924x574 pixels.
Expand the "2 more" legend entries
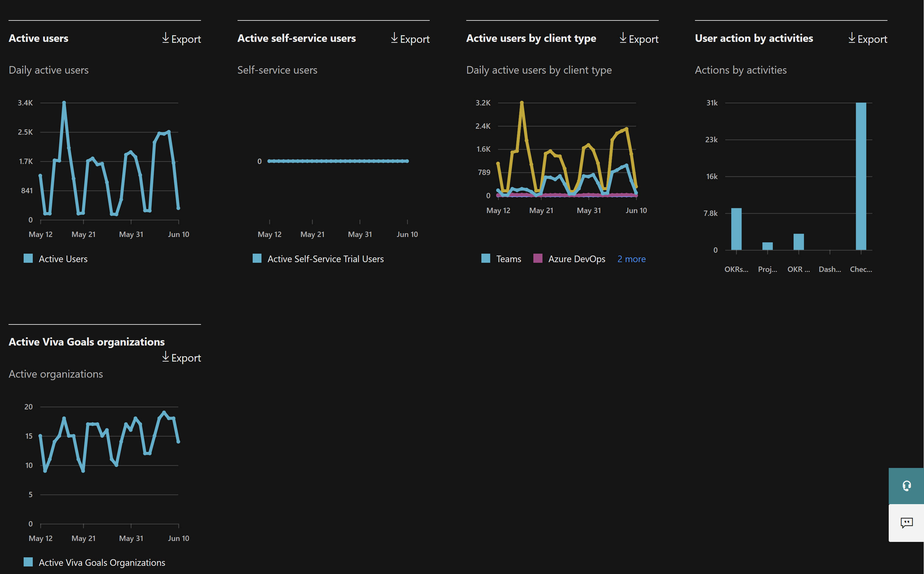pos(631,259)
